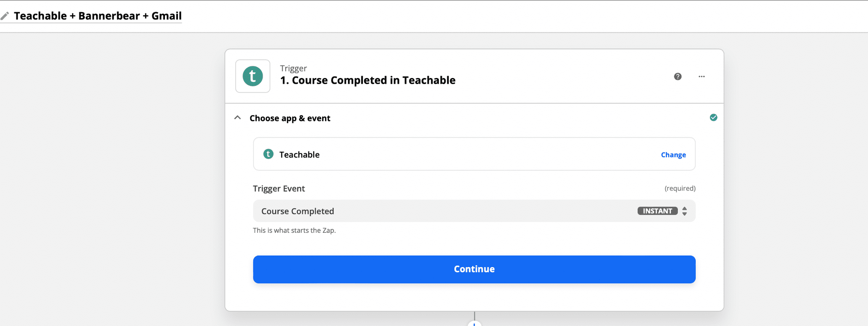Screen dimensions: 868x326
Task: Click the Teachable app name in app field
Action: (x=299, y=155)
